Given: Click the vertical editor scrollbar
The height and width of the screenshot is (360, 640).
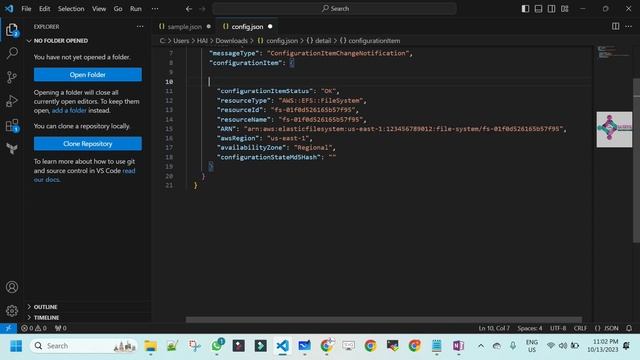Looking at the screenshot, I should pos(637,159).
